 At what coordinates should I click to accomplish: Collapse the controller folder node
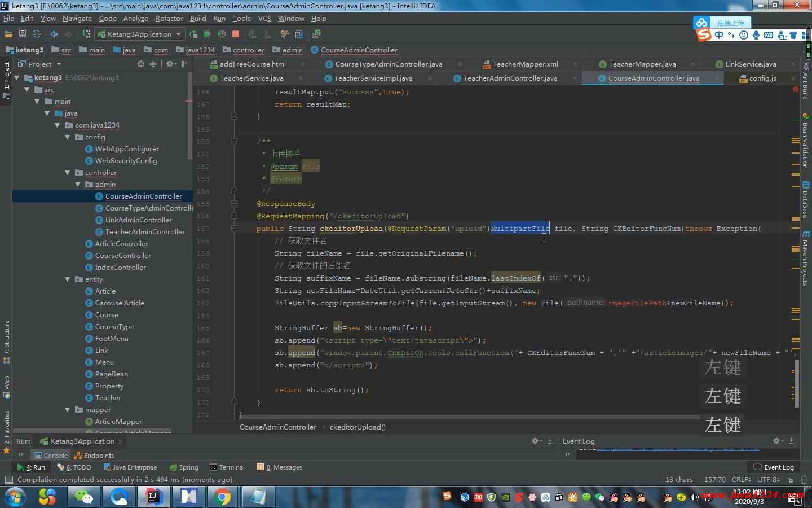click(68, 173)
